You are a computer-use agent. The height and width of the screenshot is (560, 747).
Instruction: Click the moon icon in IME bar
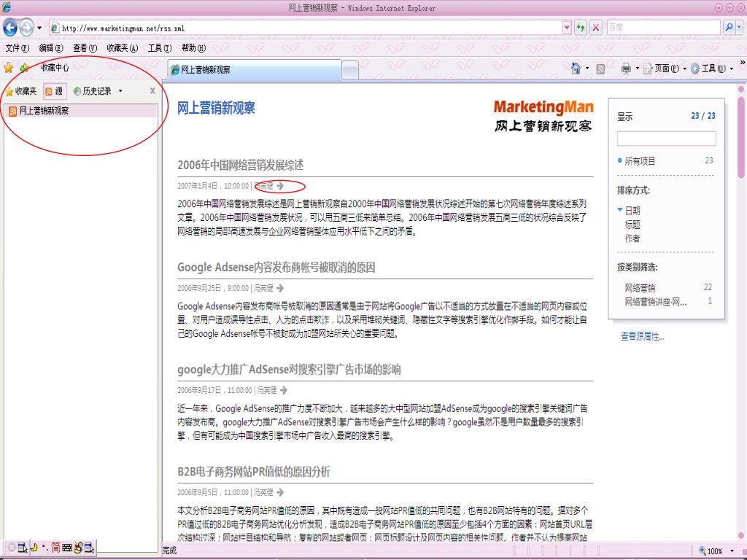(34, 548)
